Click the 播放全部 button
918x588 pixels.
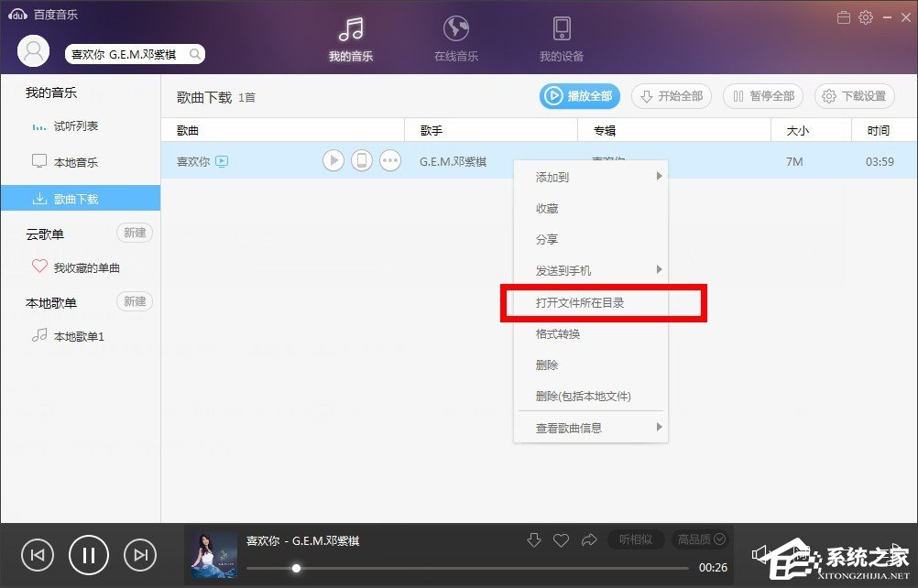coord(579,96)
